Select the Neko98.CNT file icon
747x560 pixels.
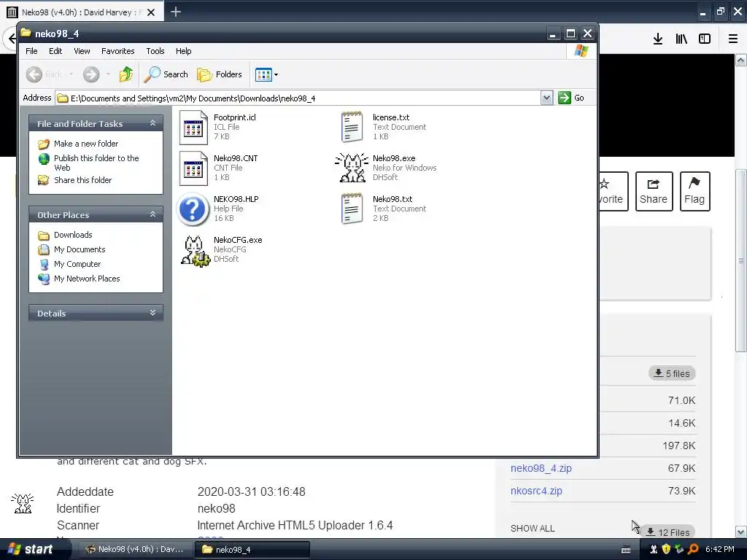point(193,168)
